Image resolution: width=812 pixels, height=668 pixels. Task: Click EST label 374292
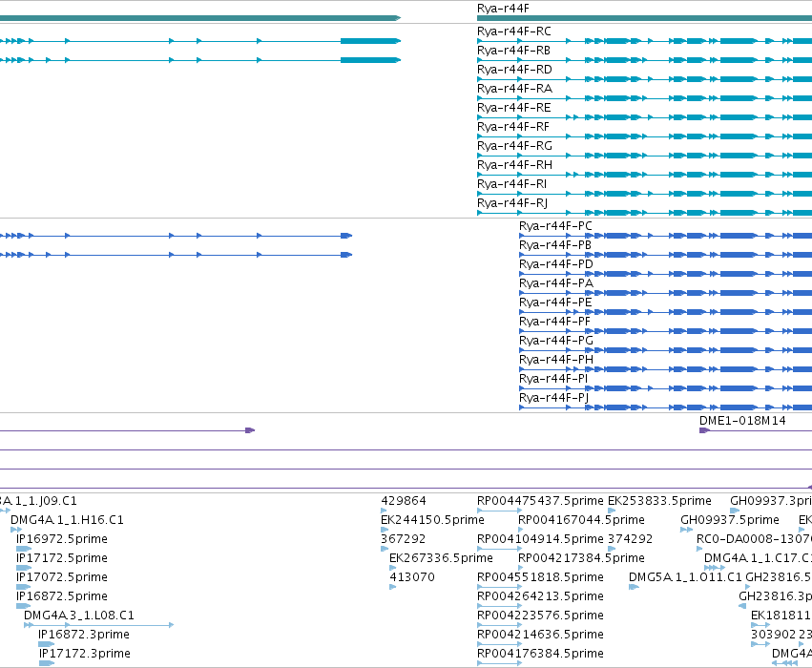point(630,539)
